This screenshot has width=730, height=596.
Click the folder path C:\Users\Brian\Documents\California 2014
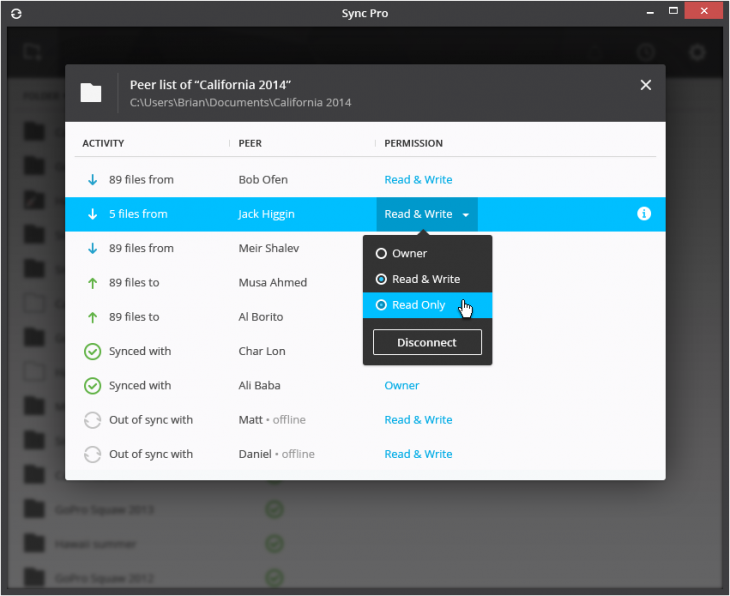pos(240,103)
